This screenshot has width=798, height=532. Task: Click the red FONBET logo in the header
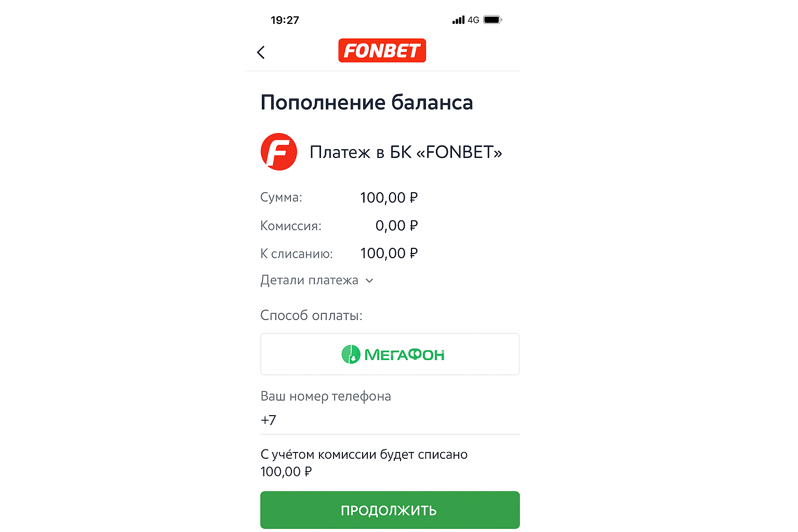[x=382, y=50]
